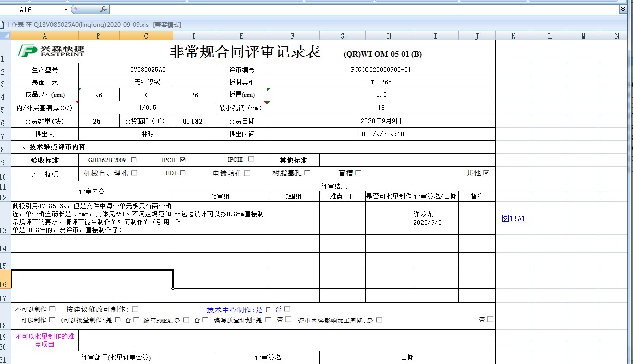The height and width of the screenshot is (364, 633).
Task: Toggle the 盲槽 checkbox
Action: [358, 173]
